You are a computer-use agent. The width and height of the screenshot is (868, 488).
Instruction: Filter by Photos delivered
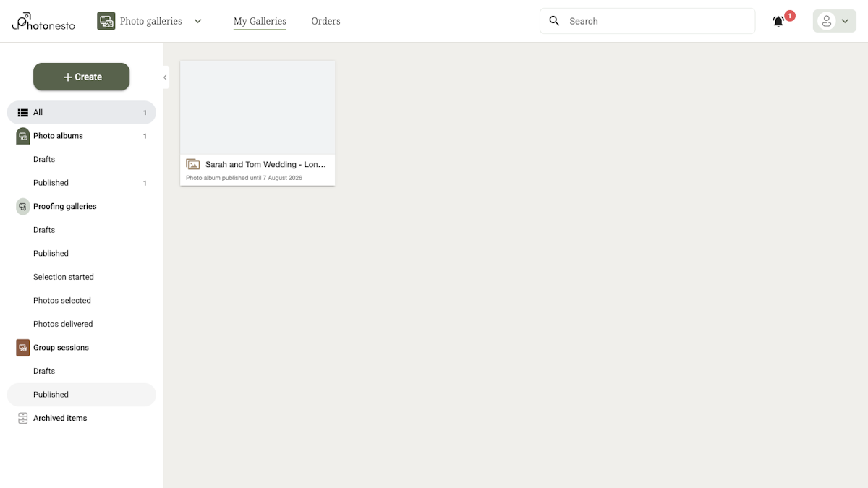[x=82, y=324]
